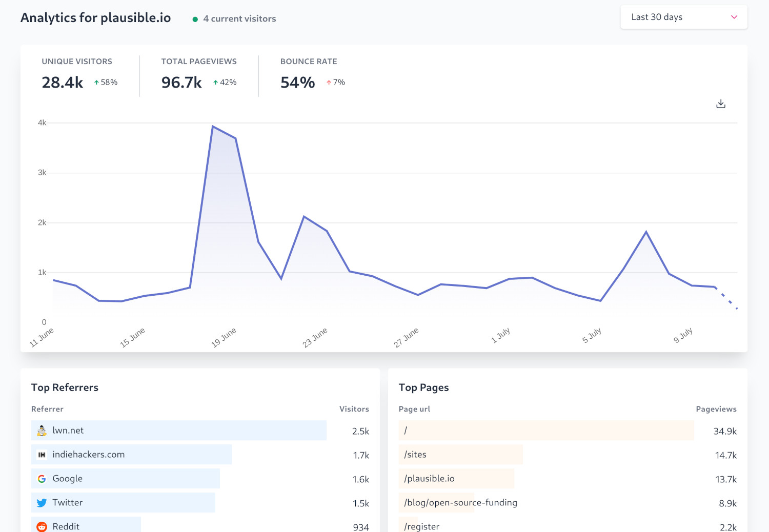This screenshot has height=532, width=769.
Task: Click the 1 July axis label
Action: (x=500, y=335)
